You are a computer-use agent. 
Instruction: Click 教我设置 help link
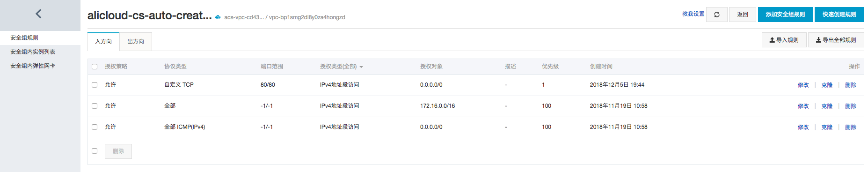693,14
